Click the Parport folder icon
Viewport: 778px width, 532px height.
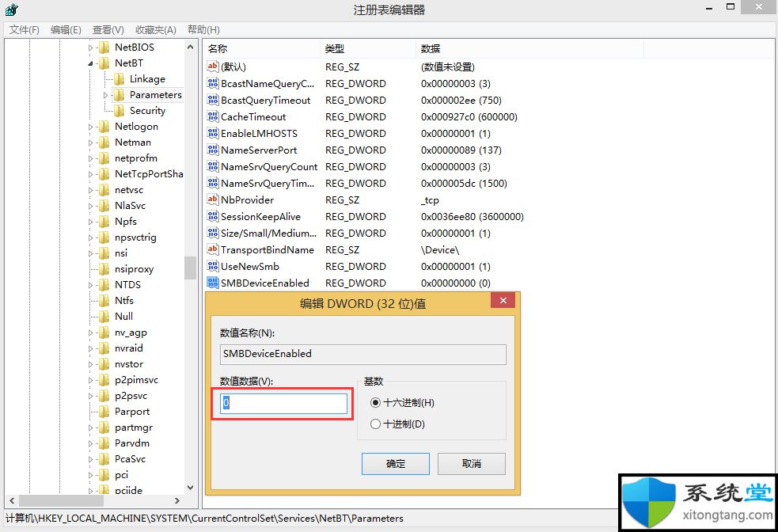(x=104, y=412)
